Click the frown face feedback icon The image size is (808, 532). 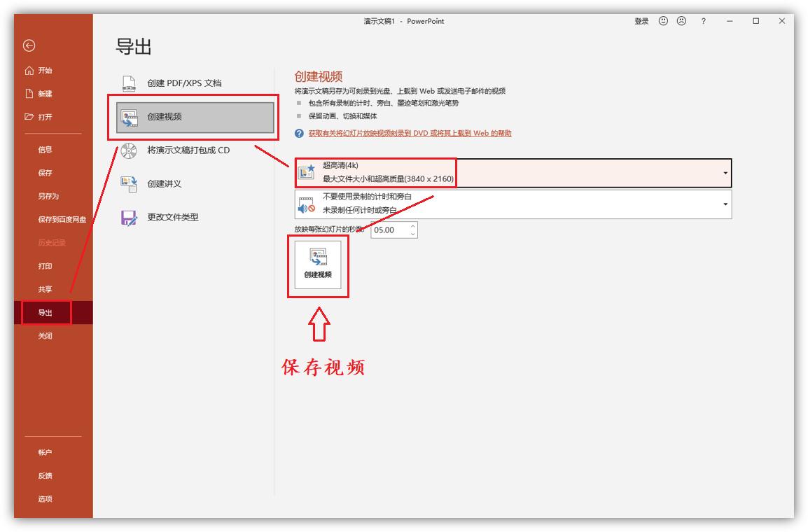pos(682,20)
